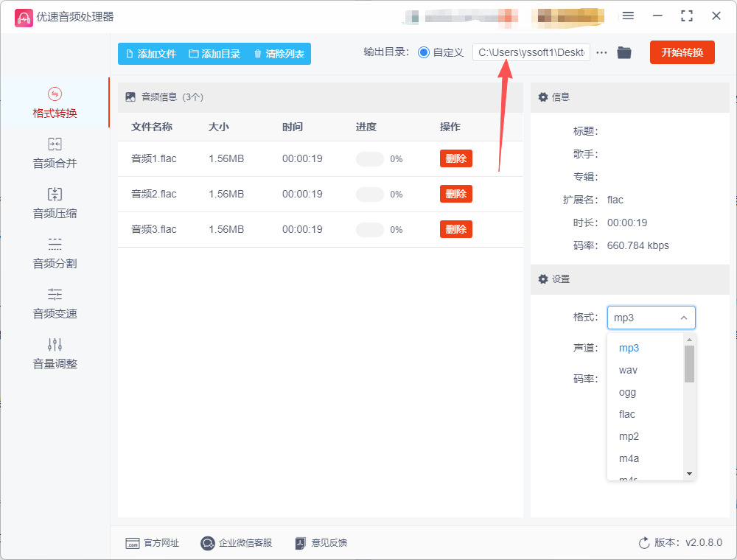Click the format list scrollbar thumb
This screenshot has height=560, width=737.
(689, 364)
